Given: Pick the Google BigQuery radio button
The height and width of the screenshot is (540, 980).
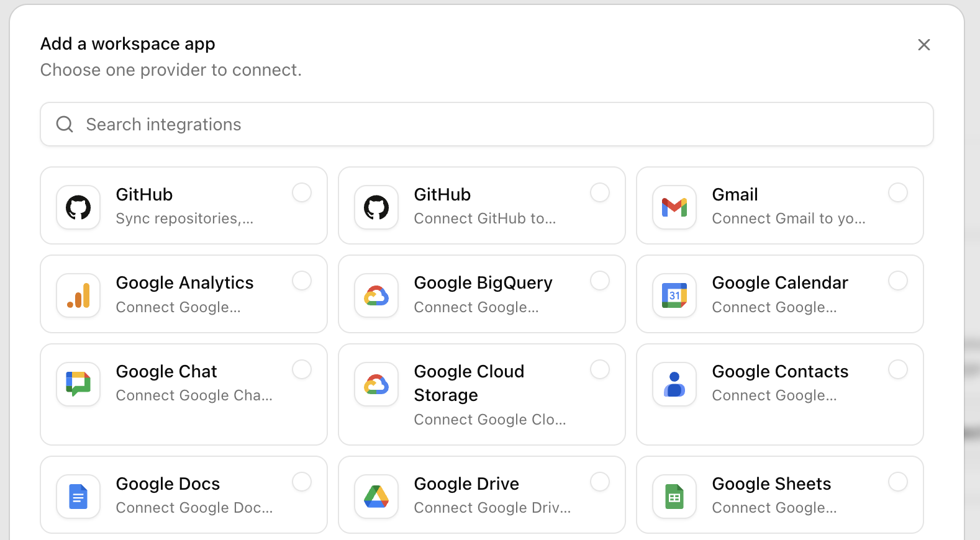Looking at the screenshot, I should [x=600, y=281].
